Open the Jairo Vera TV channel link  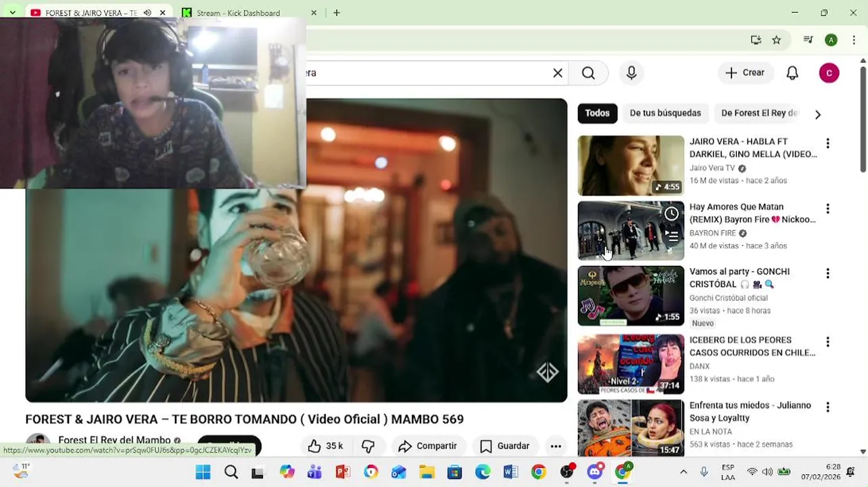pos(712,168)
